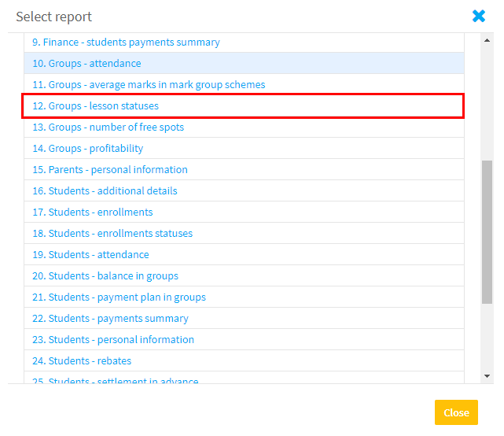The height and width of the screenshot is (436, 504).
Task: Open Students payment plan in groups
Action: 244,297
